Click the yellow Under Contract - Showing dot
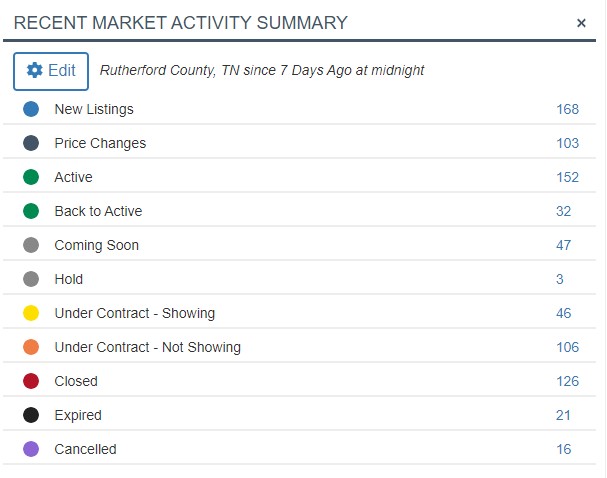Viewport: 607px width, 478px height. 31,313
